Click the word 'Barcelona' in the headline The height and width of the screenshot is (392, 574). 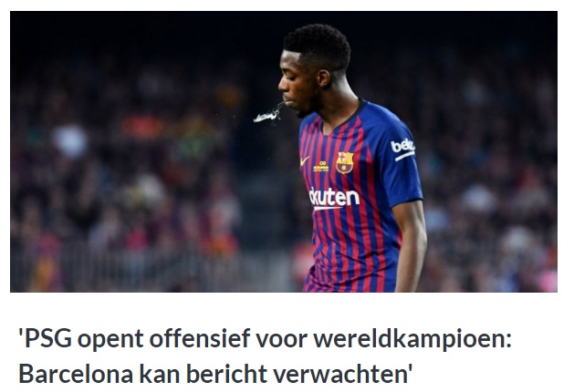(x=76, y=374)
